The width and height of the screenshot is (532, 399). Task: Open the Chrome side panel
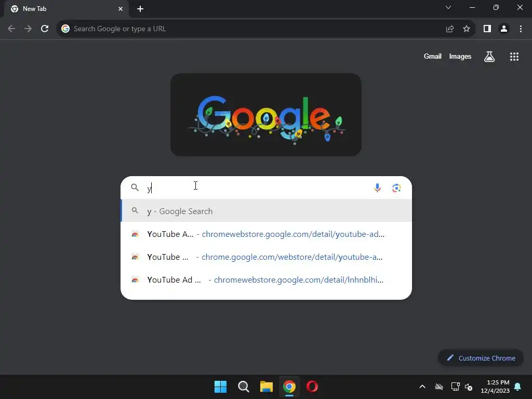(x=487, y=29)
